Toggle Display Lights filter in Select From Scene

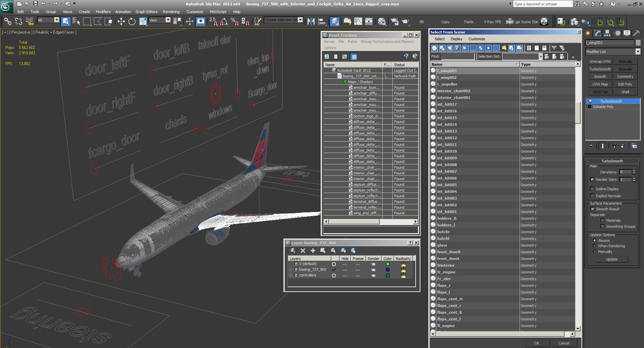pyautogui.click(x=450, y=48)
